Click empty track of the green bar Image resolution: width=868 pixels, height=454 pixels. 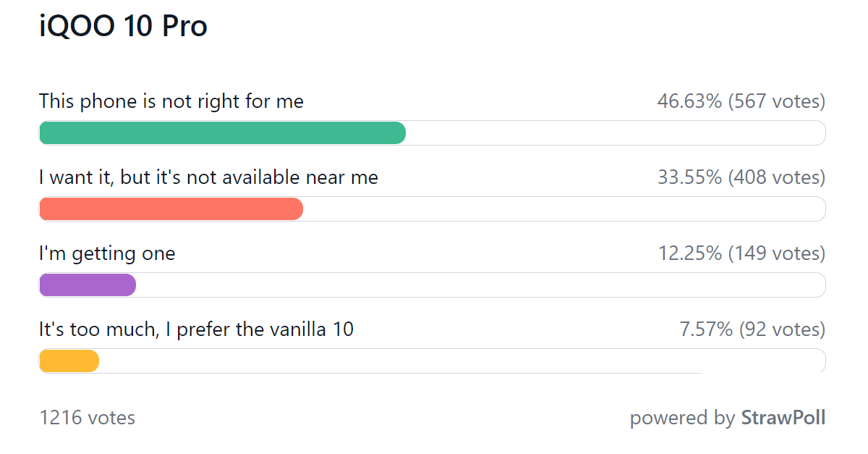click(x=616, y=133)
